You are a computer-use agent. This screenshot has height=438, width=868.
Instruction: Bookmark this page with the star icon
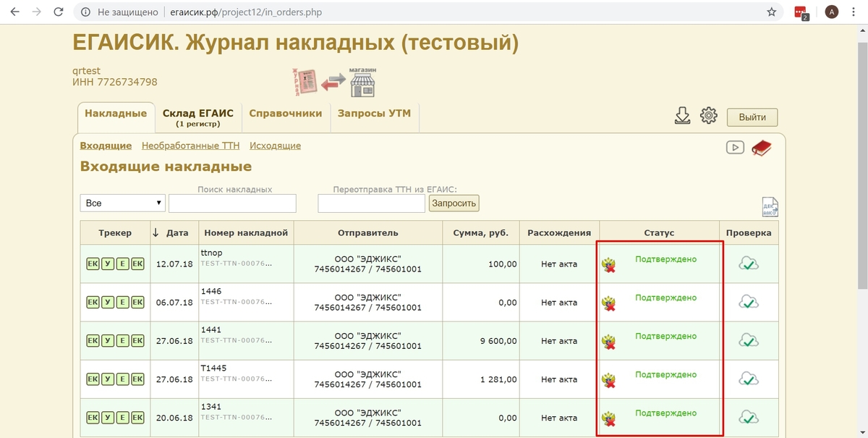(772, 12)
